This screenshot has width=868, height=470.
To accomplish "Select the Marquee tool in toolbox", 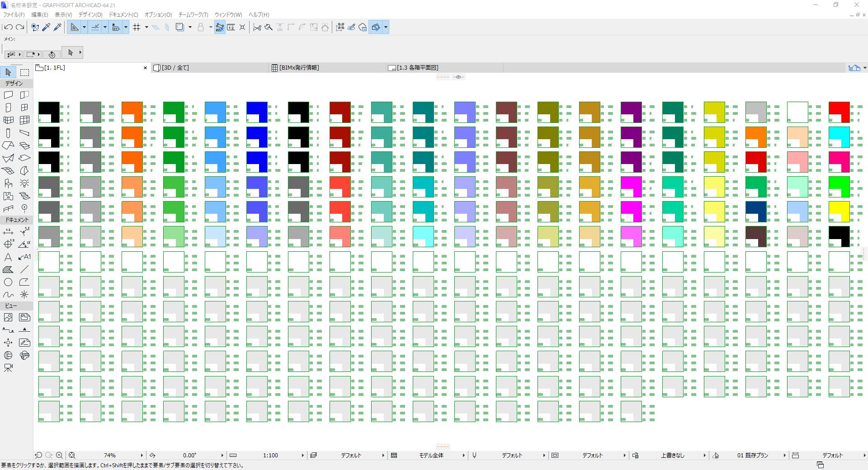I will [x=24, y=72].
